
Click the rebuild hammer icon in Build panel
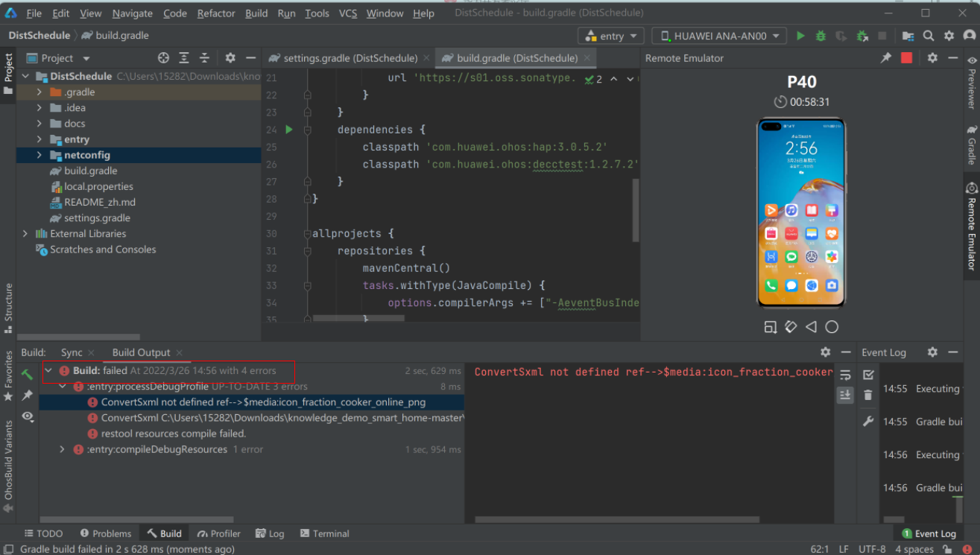(x=27, y=374)
